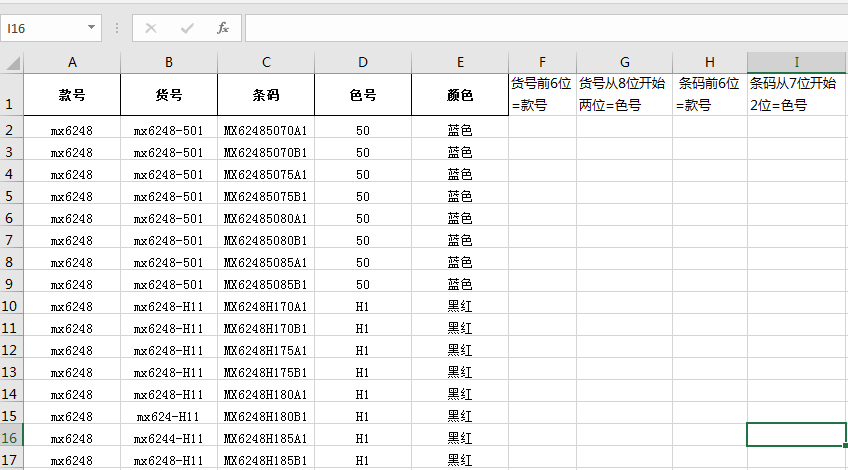Select column B header
Viewport: 848px width, 470px height.
pyautogui.click(x=169, y=63)
